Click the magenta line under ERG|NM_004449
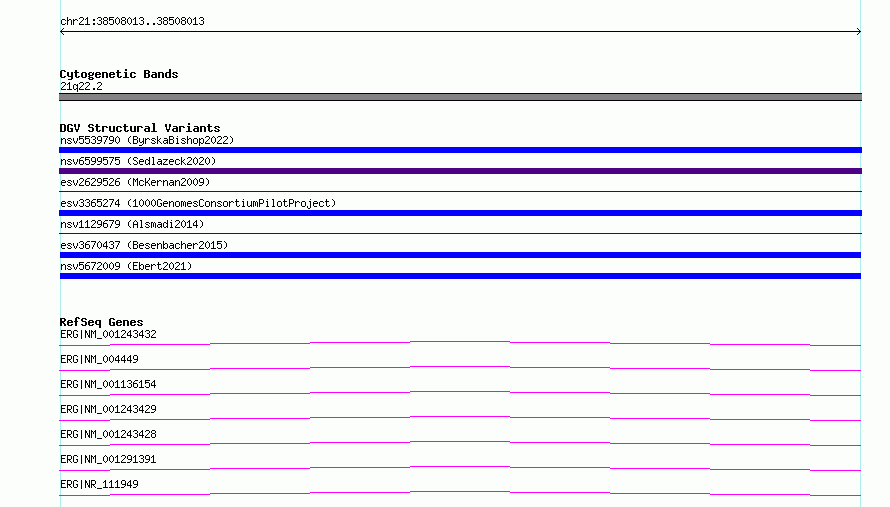 point(460,368)
